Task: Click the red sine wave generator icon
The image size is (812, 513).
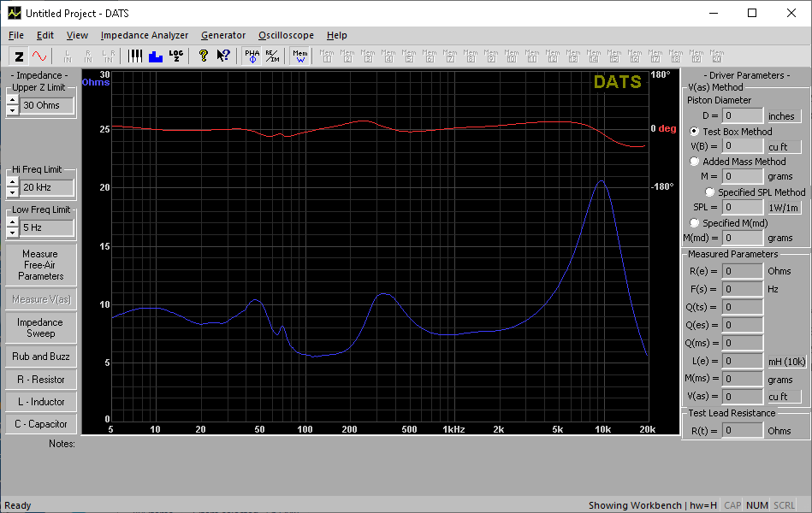Action: tap(39, 56)
